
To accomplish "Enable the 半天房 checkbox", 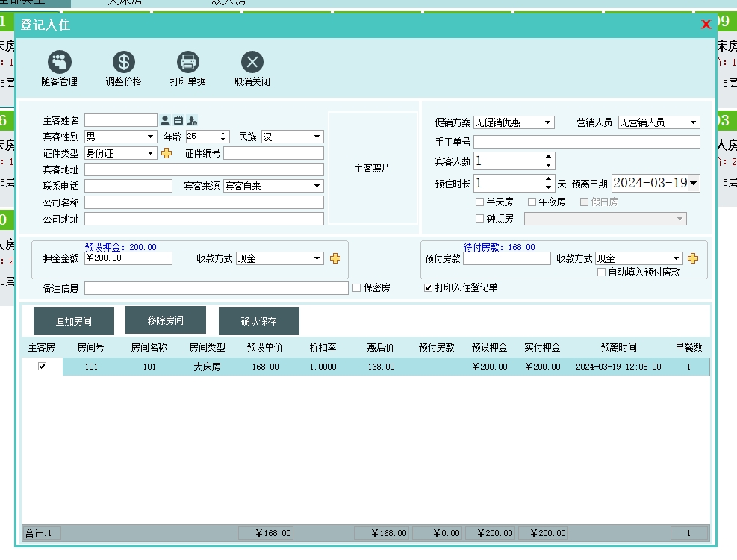I will click(479, 202).
